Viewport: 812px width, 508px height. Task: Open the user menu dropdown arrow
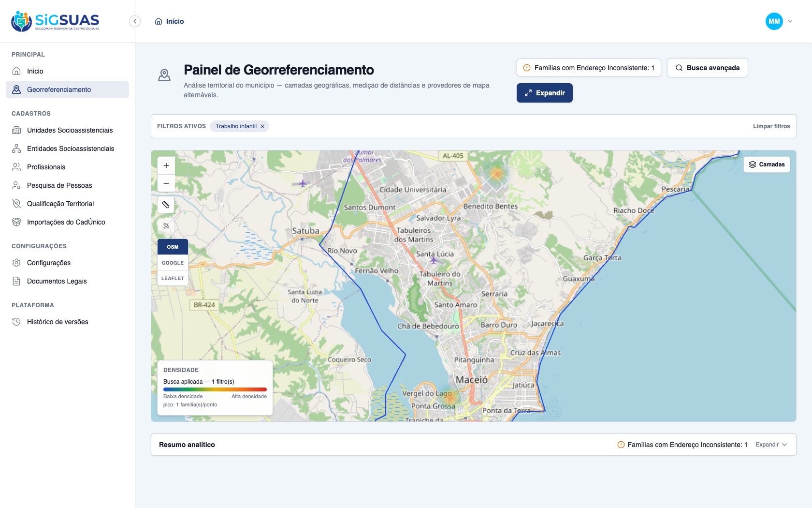[790, 21]
